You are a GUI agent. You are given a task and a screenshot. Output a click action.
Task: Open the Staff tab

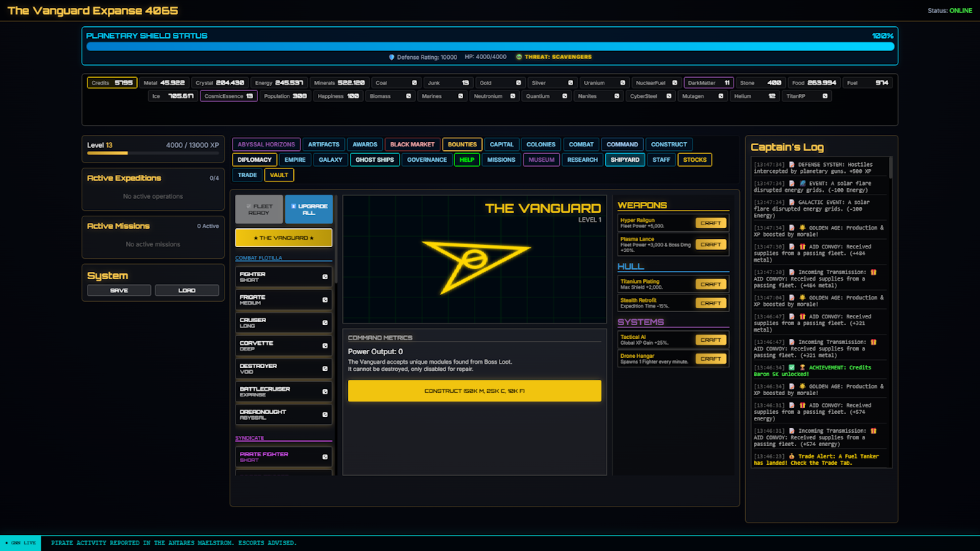(x=661, y=160)
